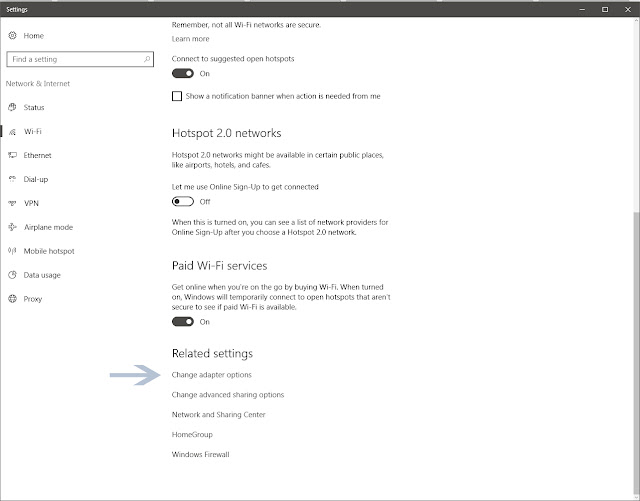640x501 pixels.
Task: Go to Mobile hotspot settings
Action: [49, 251]
